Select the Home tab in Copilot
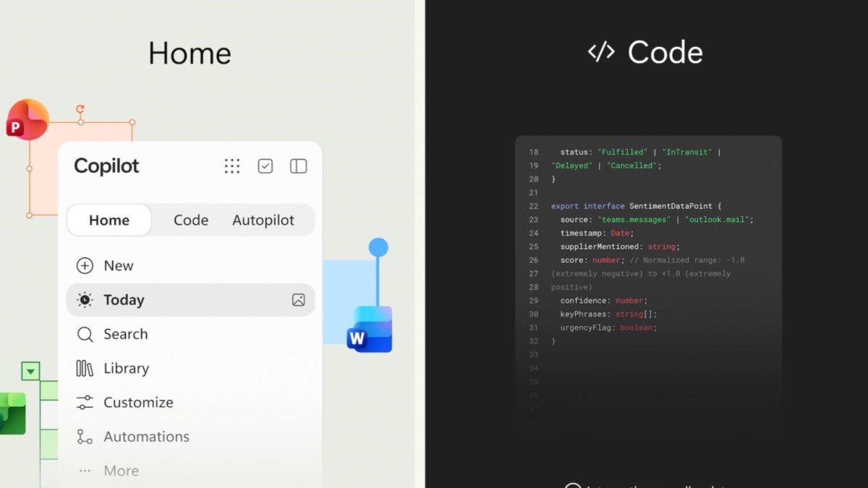The image size is (868, 488). 109,221
